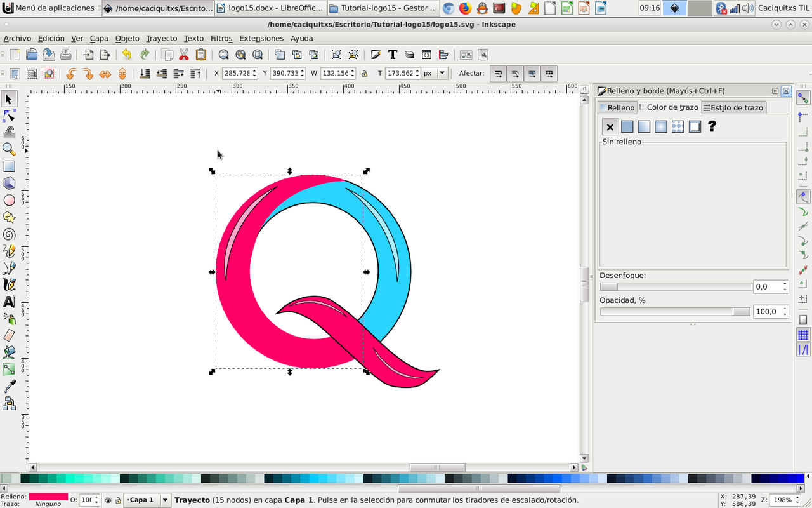This screenshot has height=508, width=812.
Task: Rotate selection 90° clockwise
Action: tap(88, 74)
